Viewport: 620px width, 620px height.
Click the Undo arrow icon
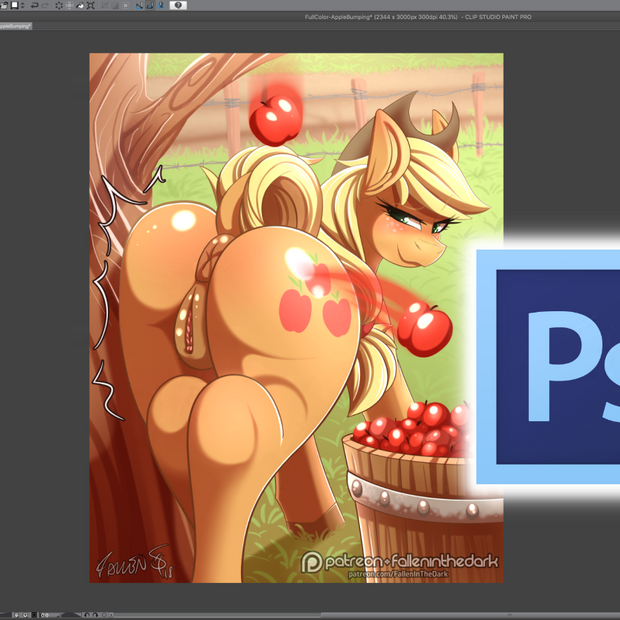click(34, 5)
